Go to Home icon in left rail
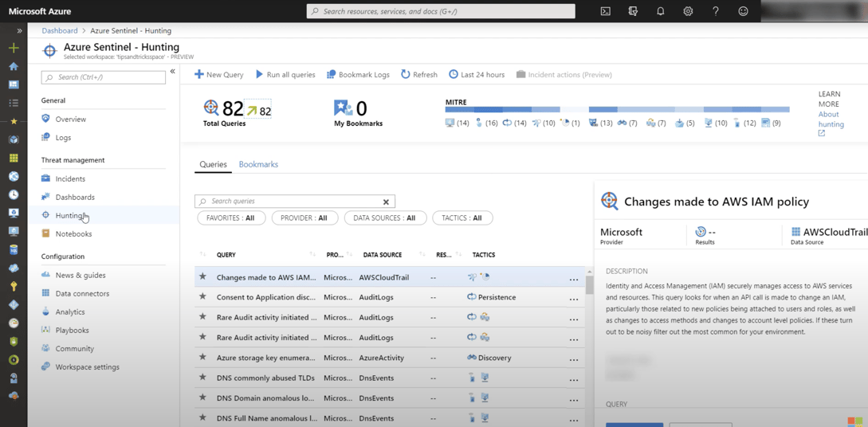The image size is (868, 427). 14,66
